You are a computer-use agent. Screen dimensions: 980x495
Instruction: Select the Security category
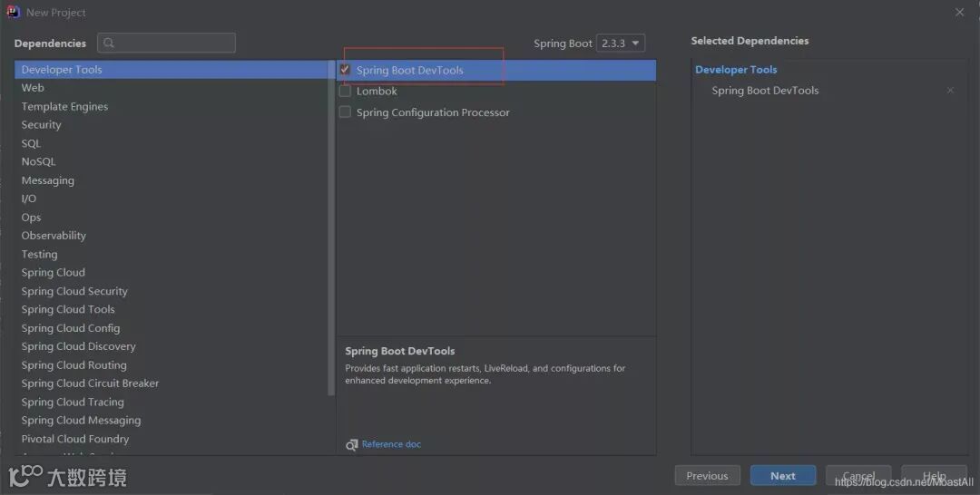pyautogui.click(x=41, y=125)
